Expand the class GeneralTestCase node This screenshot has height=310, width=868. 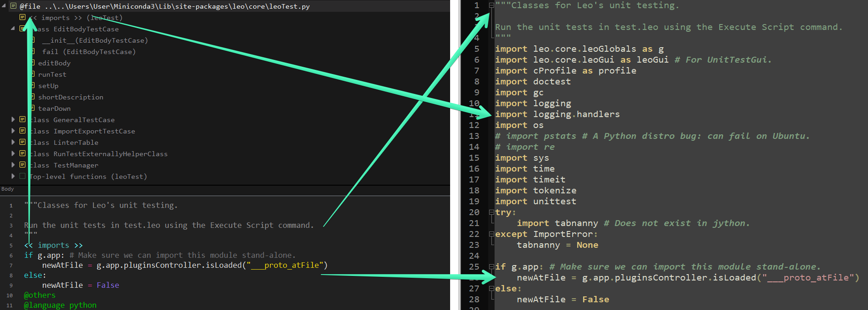coord(13,119)
